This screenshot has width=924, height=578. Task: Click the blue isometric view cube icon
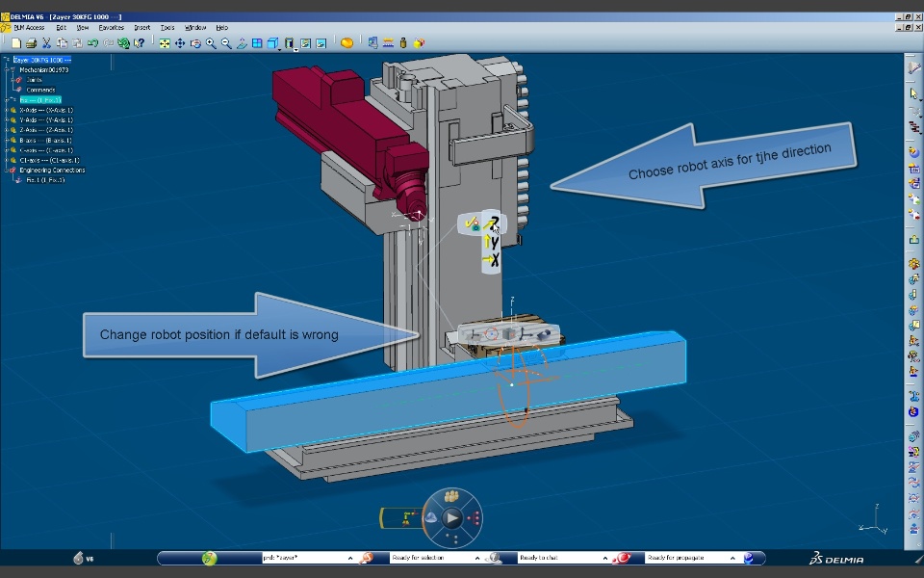click(x=272, y=43)
